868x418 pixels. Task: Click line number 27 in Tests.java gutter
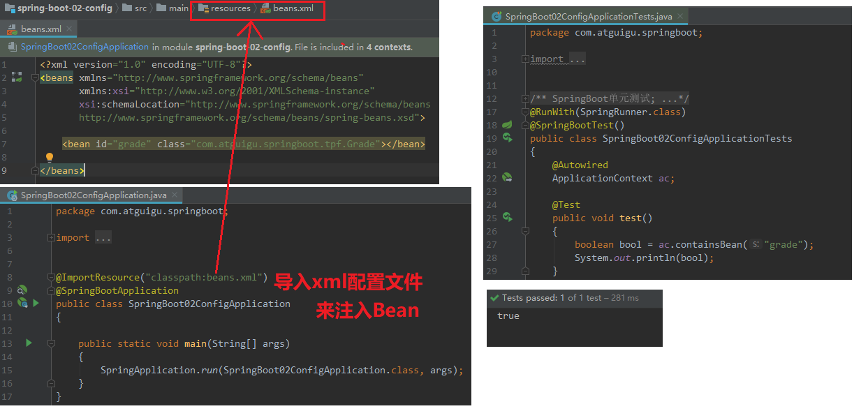(491, 245)
